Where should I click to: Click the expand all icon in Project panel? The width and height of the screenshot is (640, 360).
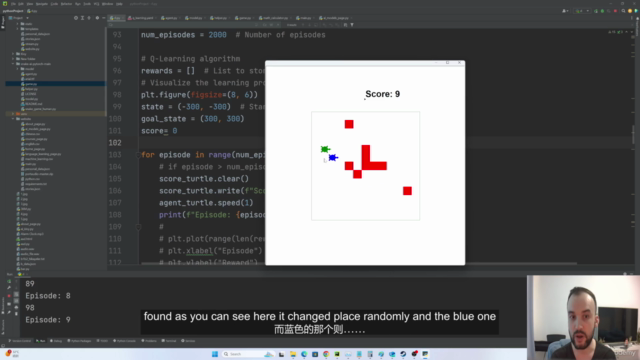82,18
